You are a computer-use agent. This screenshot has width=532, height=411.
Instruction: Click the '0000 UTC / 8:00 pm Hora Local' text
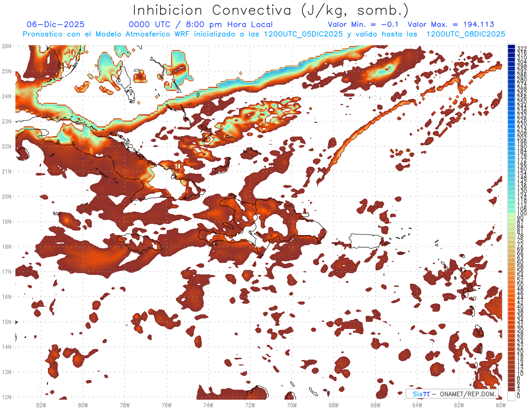click(200, 24)
